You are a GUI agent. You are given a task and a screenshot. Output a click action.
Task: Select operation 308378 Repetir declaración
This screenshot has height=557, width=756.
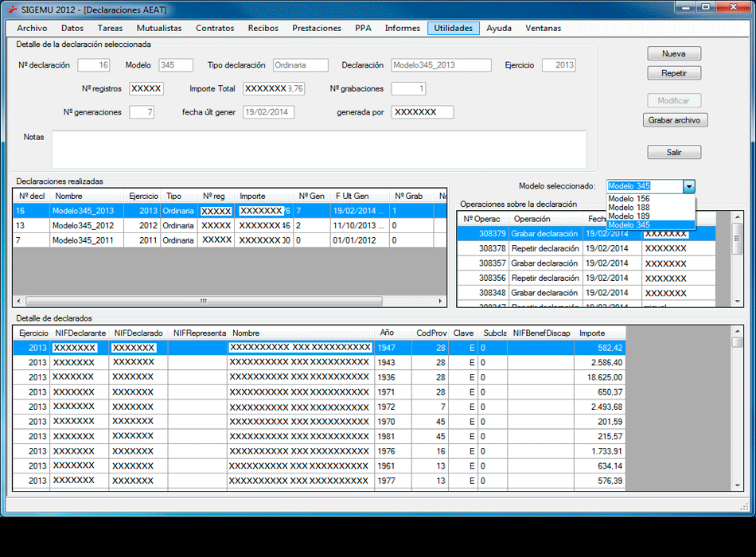tap(586, 249)
